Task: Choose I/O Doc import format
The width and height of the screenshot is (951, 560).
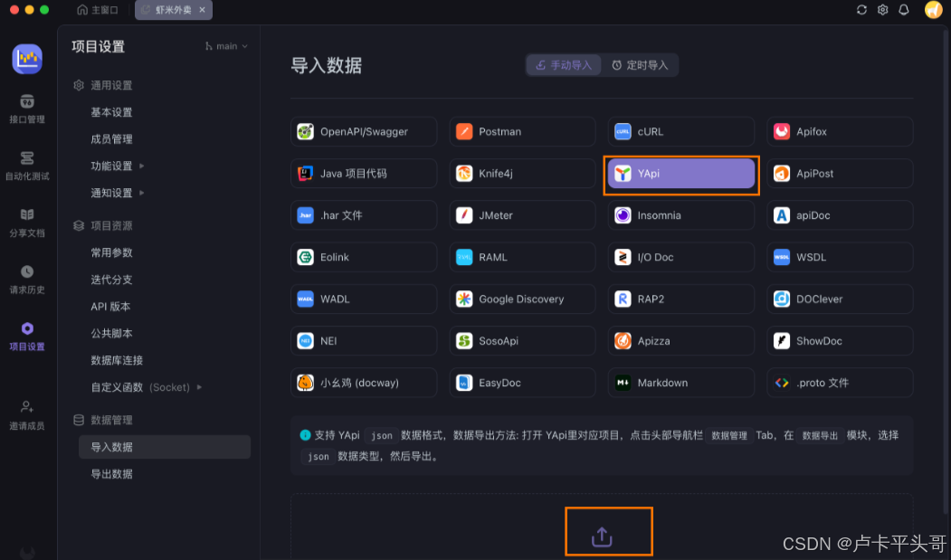Action: pos(681,257)
